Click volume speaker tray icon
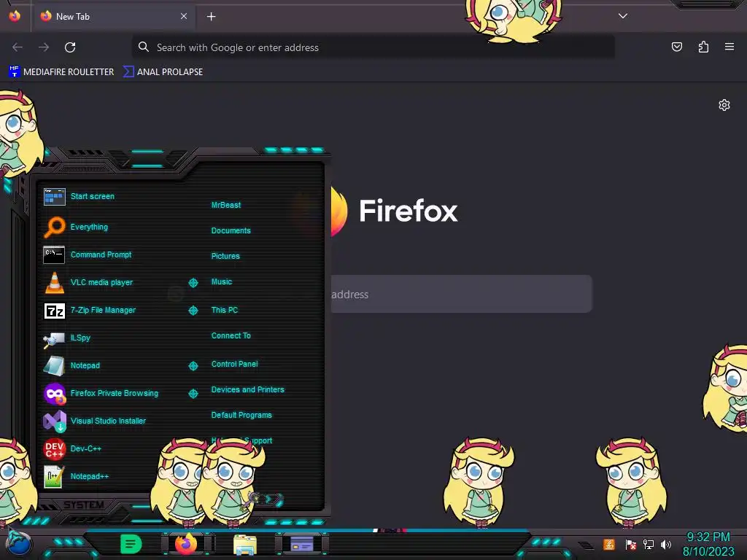Viewport: 747px width, 560px height. coord(666,544)
